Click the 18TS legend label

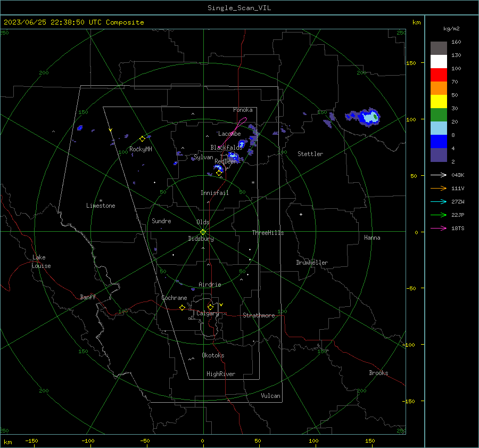point(458,228)
